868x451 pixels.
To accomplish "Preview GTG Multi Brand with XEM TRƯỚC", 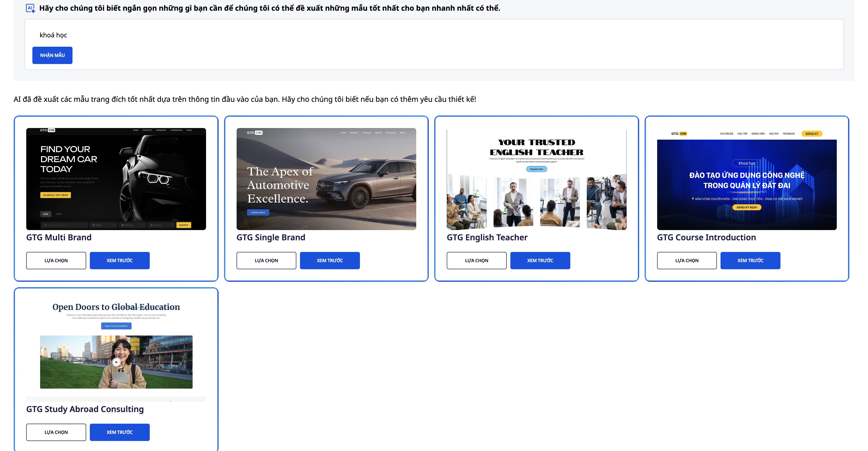I will tap(120, 260).
